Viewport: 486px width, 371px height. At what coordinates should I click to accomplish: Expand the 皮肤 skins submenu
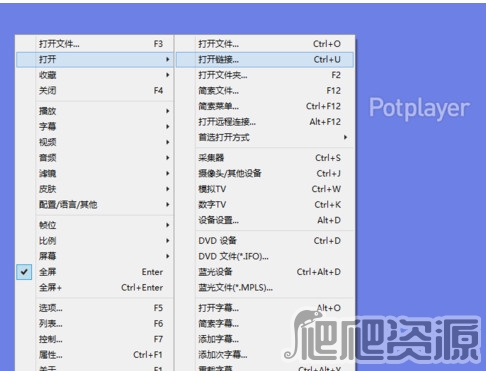(x=95, y=189)
